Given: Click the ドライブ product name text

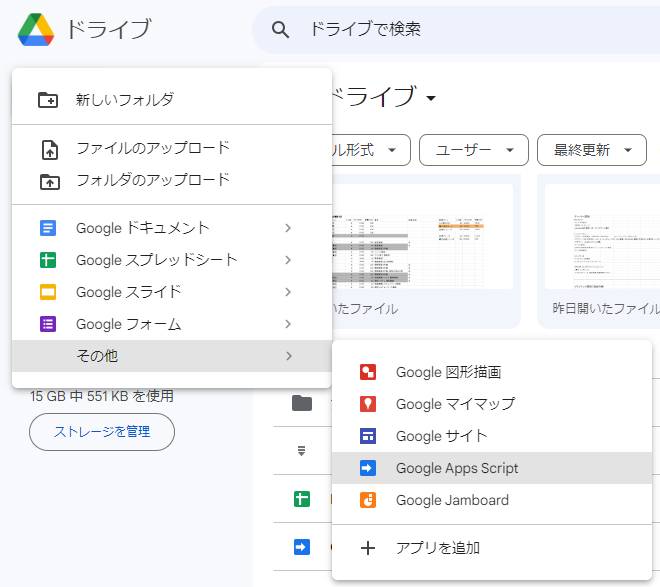Looking at the screenshot, I should [x=109, y=29].
